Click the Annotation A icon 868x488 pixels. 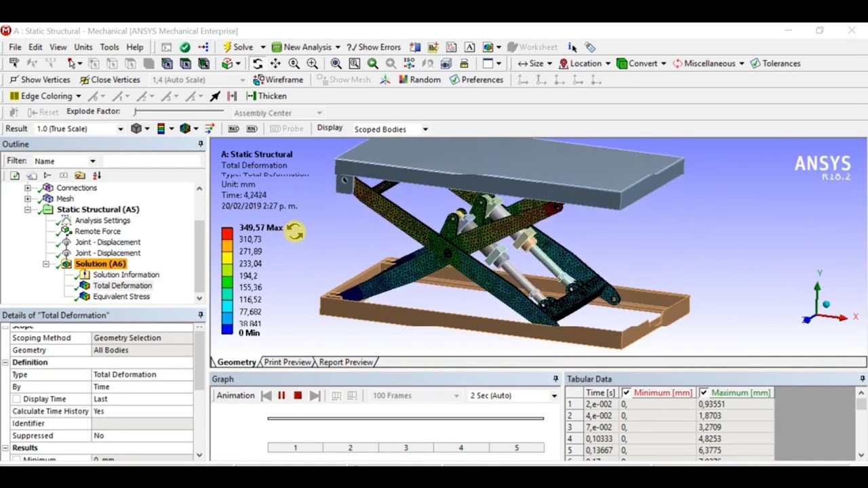(x=469, y=47)
